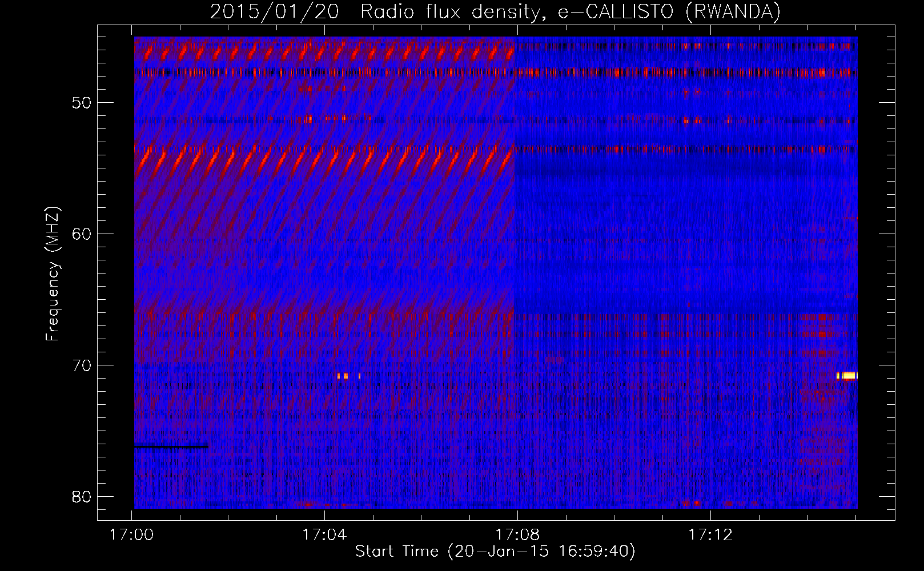Image resolution: width=924 pixels, height=571 pixels.
Task: Click the 70 MHz frequency tick label
Action: click(82, 365)
